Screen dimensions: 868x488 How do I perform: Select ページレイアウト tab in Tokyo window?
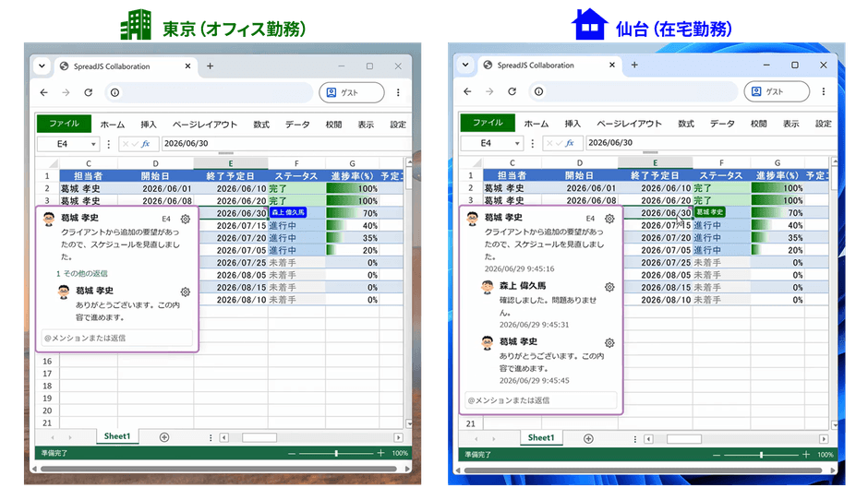(x=205, y=125)
